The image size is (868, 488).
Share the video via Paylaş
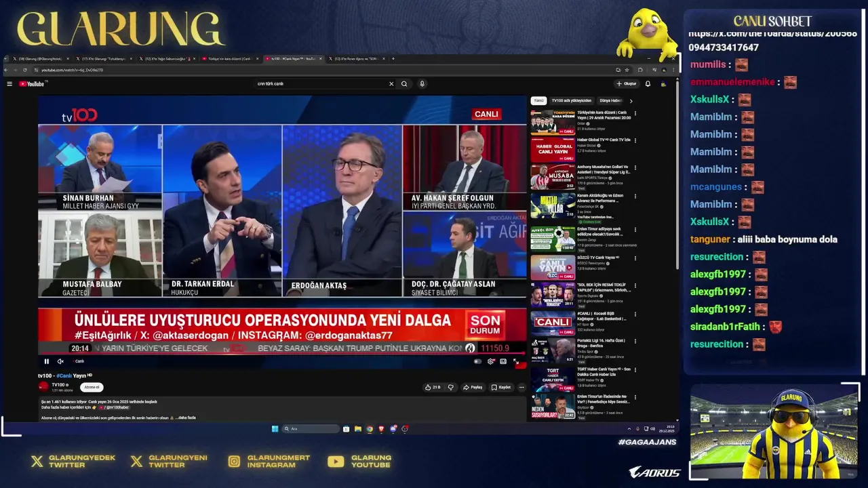point(473,387)
